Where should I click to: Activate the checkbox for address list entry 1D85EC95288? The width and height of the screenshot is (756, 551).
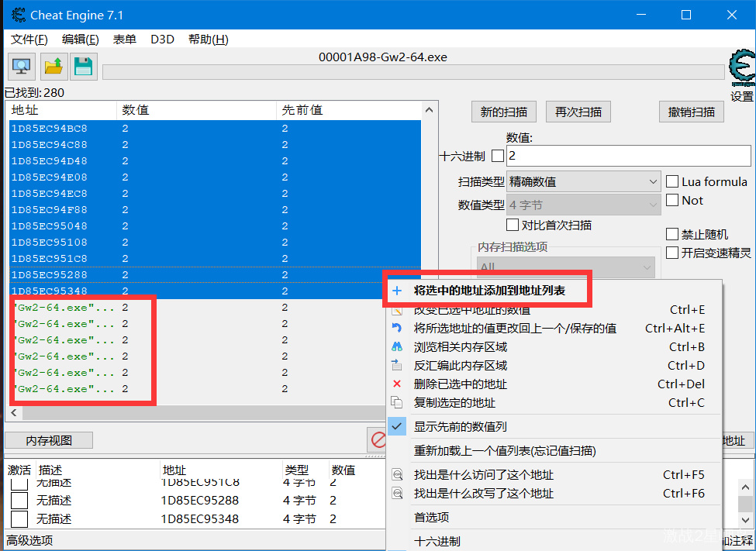point(19,501)
